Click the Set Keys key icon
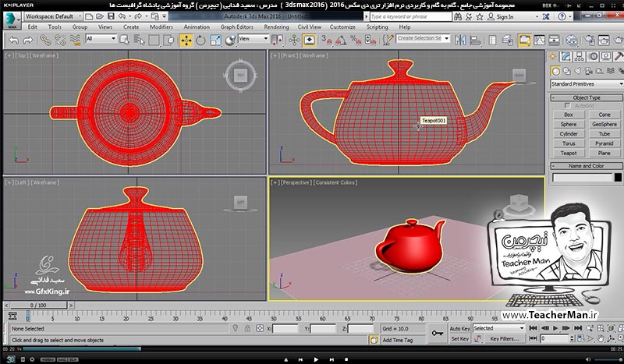This screenshot has height=364, width=624. coord(438,334)
